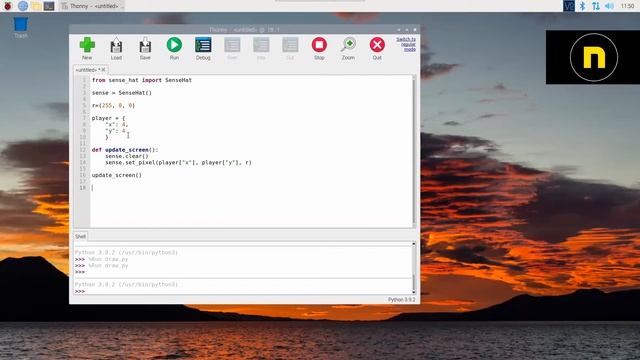
Task: Click the greyed Step Over toolbar icon
Action: click(232, 48)
